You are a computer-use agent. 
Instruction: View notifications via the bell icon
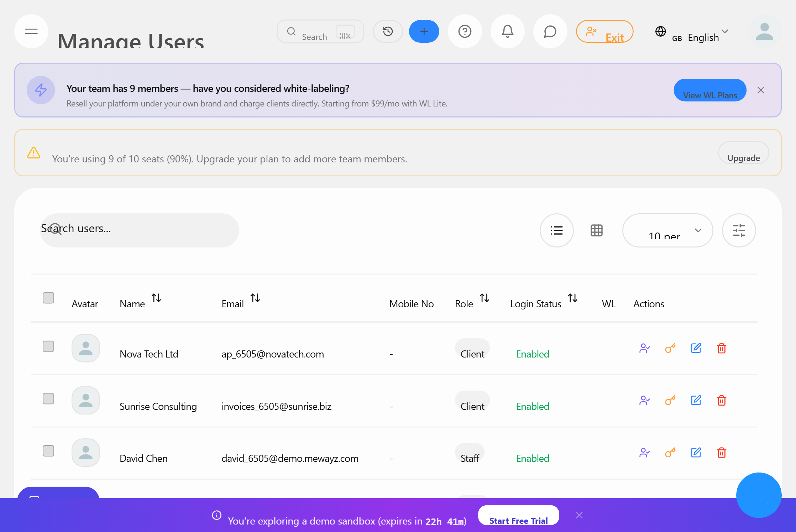507,31
